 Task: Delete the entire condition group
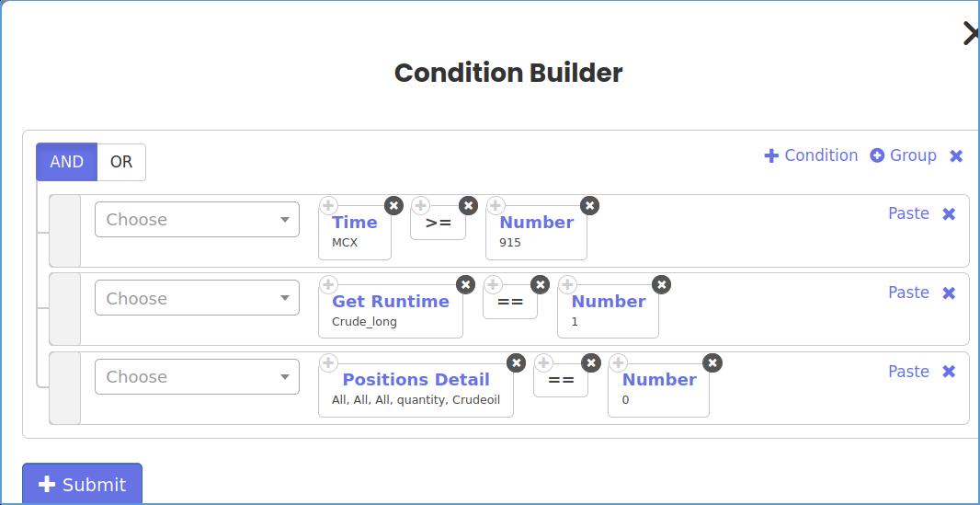(x=956, y=156)
